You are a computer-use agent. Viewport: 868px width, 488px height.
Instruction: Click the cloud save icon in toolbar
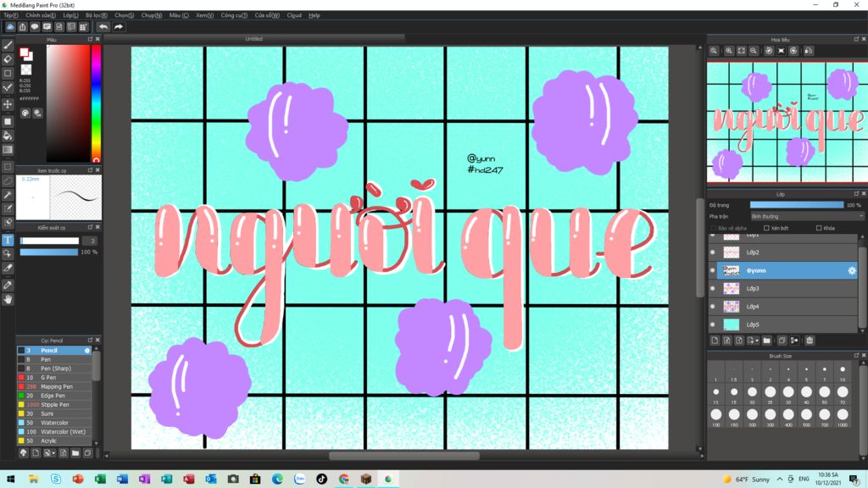10,26
